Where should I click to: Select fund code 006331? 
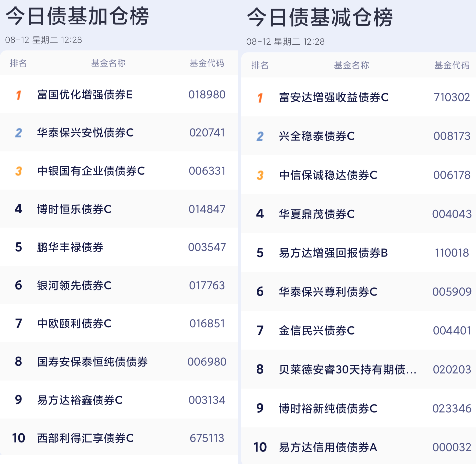click(207, 171)
